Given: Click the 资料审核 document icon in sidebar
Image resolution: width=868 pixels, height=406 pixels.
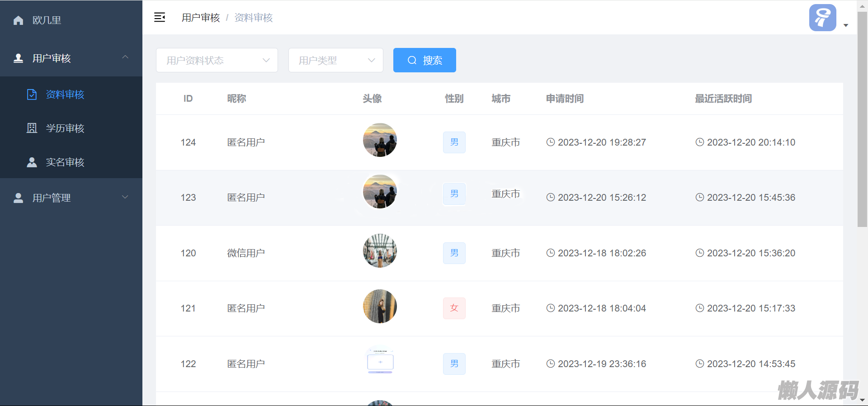Looking at the screenshot, I should [32, 94].
